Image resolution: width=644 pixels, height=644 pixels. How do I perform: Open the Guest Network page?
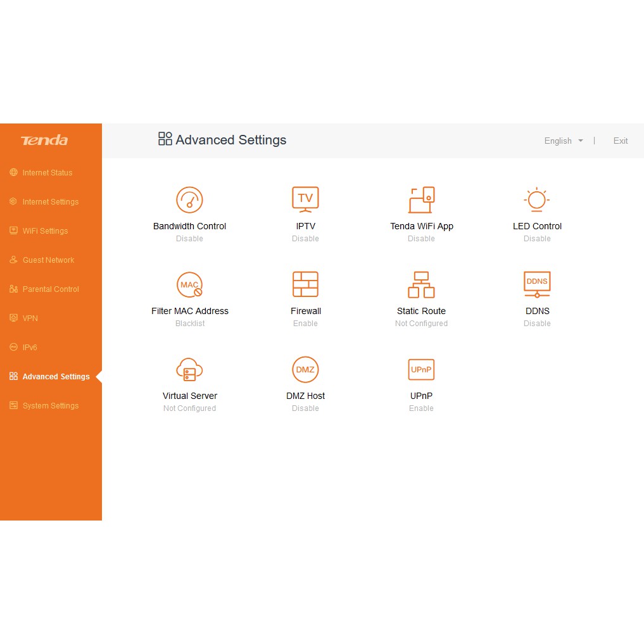click(48, 260)
